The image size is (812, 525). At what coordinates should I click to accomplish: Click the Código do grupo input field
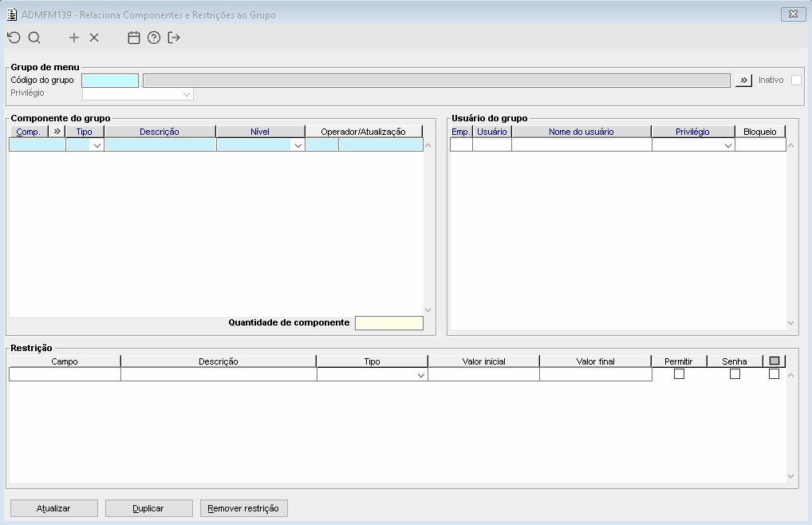(110, 81)
